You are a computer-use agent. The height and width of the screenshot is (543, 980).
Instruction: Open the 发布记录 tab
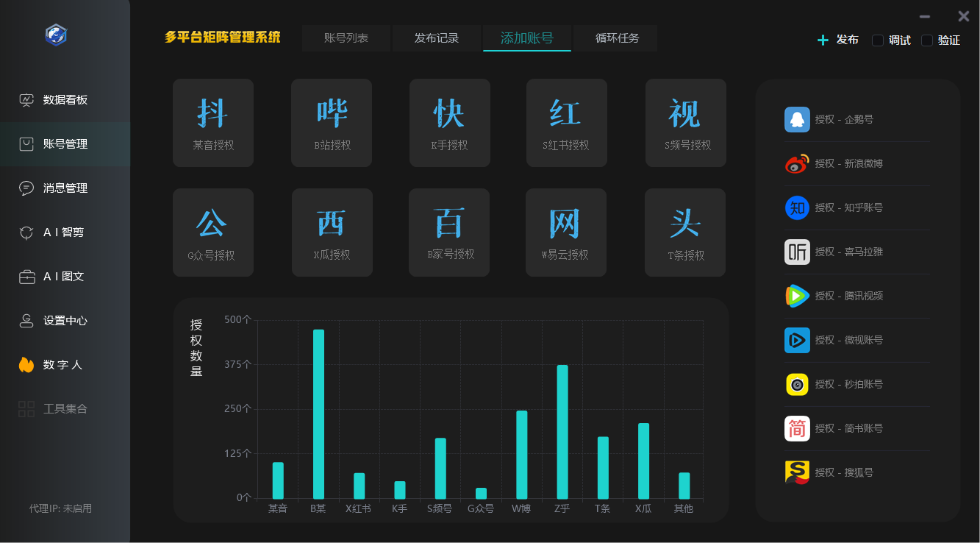(437, 38)
